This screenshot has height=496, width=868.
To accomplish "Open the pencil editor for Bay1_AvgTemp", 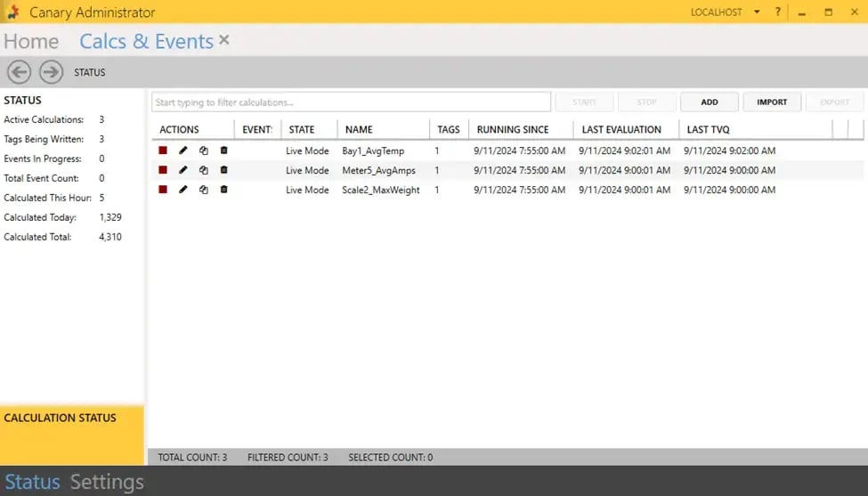I will point(183,150).
